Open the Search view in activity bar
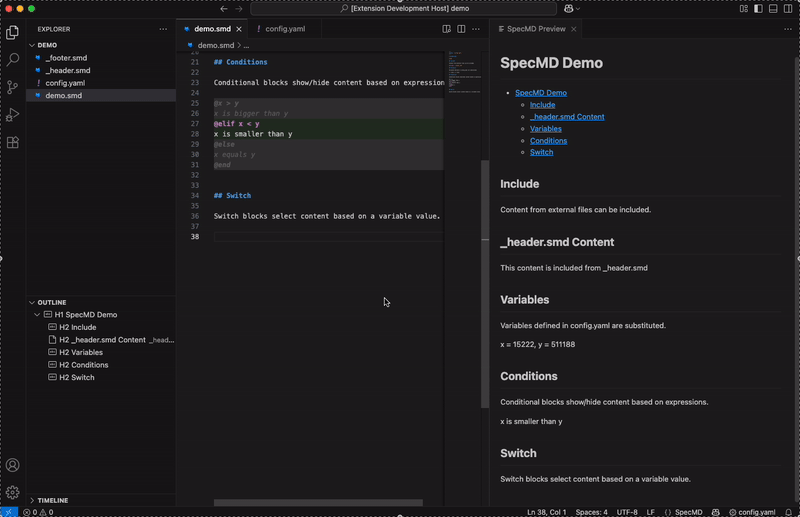800x517 pixels. coord(13,59)
